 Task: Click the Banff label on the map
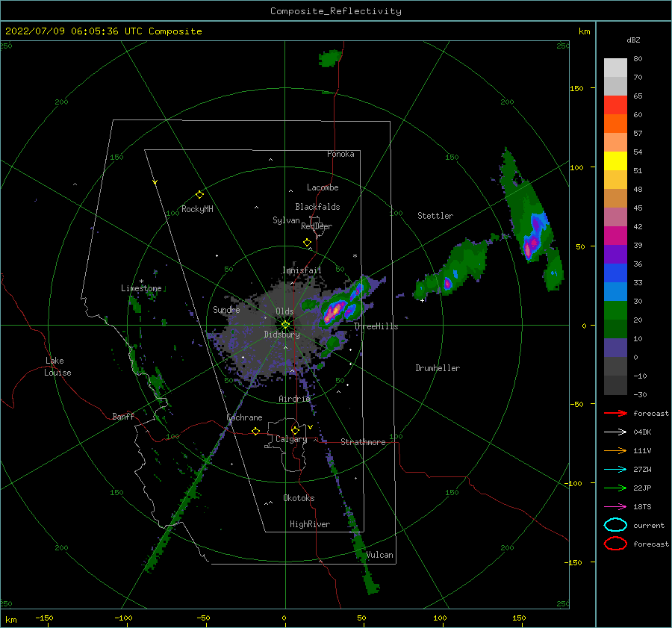coord(123,417)
